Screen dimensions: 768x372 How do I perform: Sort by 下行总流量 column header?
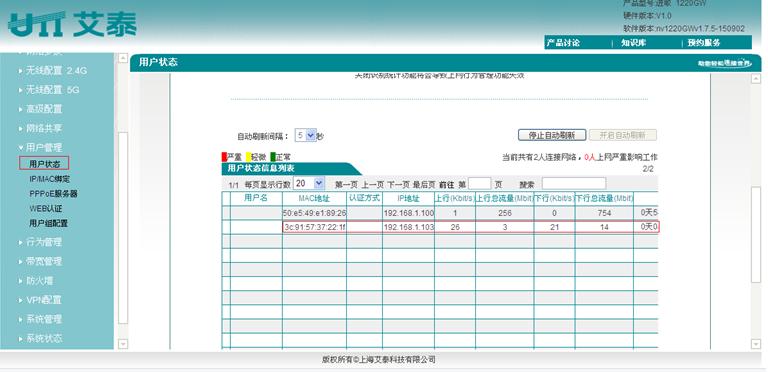point(604,199)
